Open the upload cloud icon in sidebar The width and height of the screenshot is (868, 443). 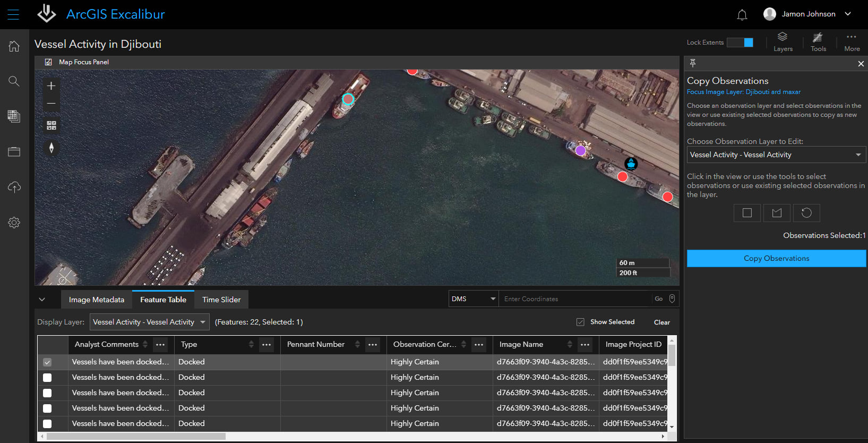click(x=14, y=187)
